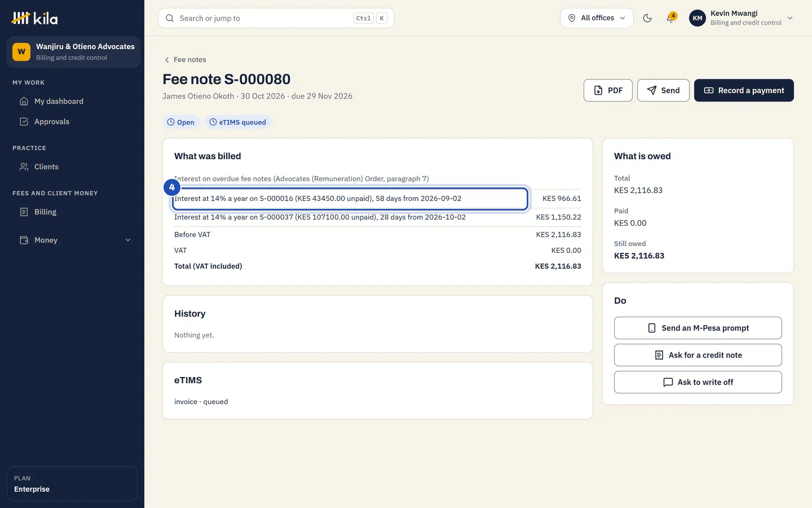Send an M-Pesa prompt
The height and width of the screenshot is (508, 812).
click(698, 328)
